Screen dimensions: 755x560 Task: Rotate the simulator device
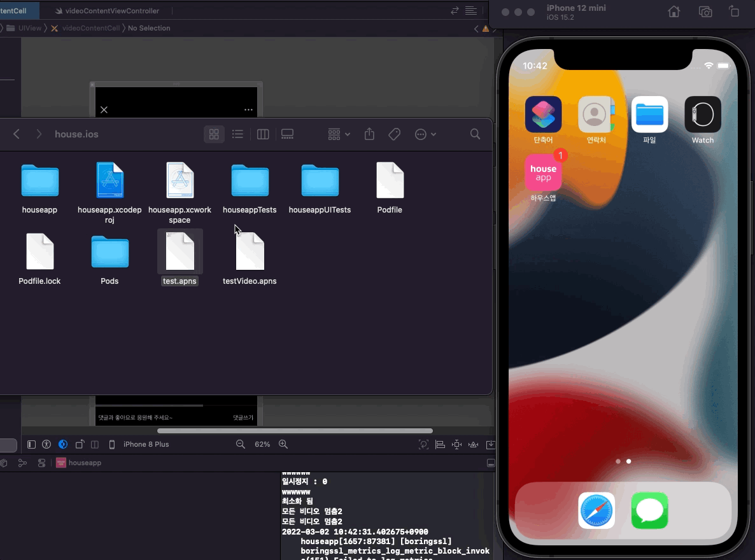click(734, 11)
